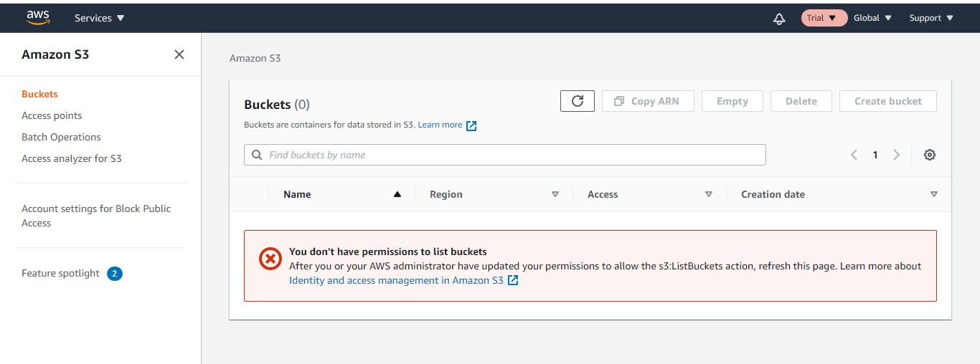Refresh the buckets list
The width and height of the screenshot is (980, 364).
pyautogui.click(x=578, y=101)
